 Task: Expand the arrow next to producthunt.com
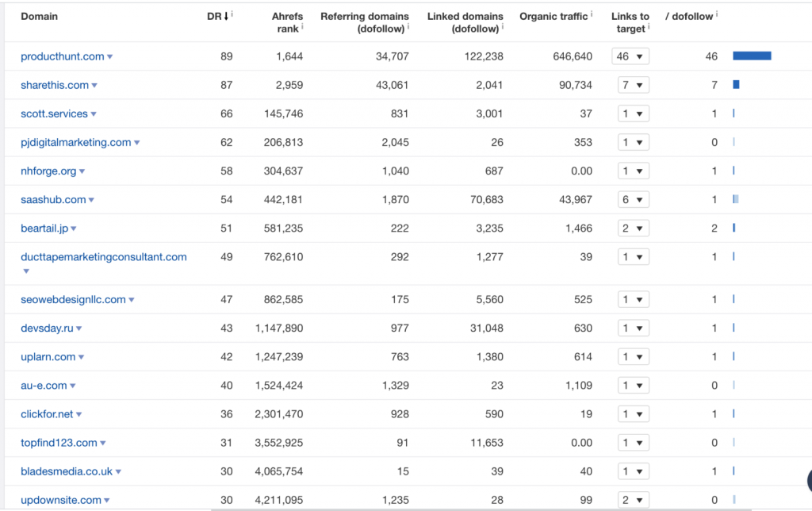coord(110,57)
